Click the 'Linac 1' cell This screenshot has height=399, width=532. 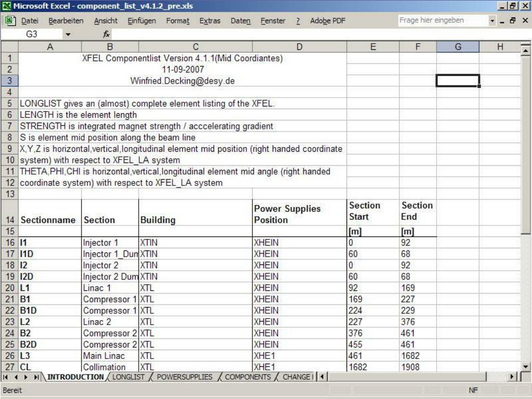110,288
